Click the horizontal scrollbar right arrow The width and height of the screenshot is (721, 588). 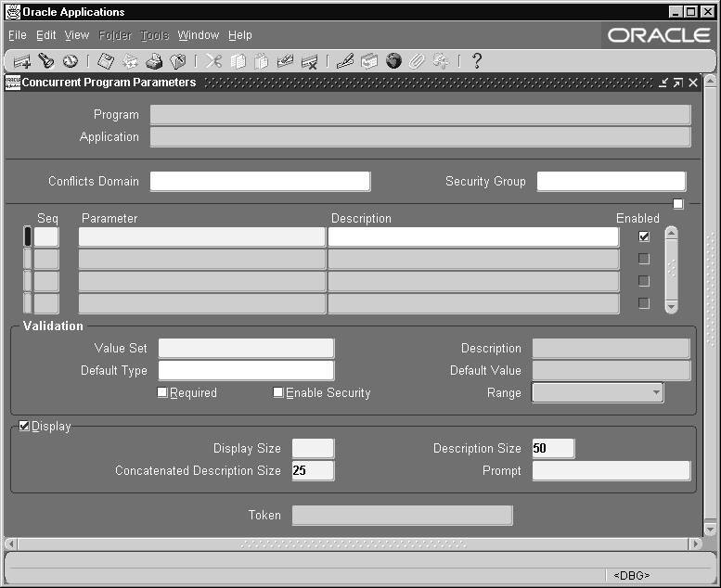pos(695,543)
